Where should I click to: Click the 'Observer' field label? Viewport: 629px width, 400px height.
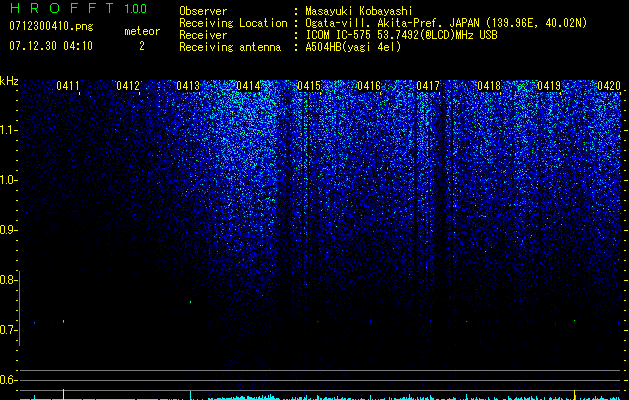203,11
